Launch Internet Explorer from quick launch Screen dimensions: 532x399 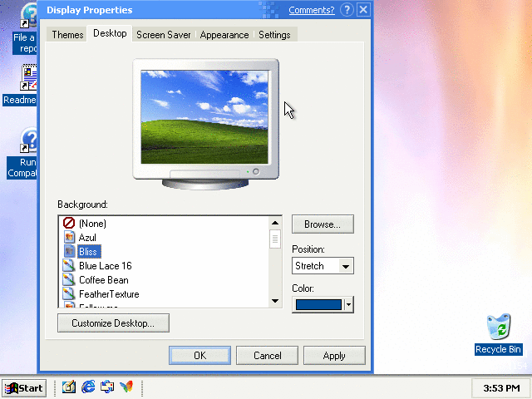click(88, 387)
